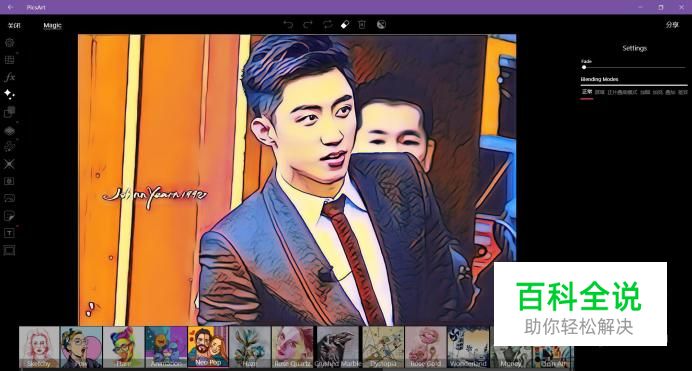Open the fx effects icon
Image resolution: width=692 pixels, height=371 pixels.
[x=9, y=77]
